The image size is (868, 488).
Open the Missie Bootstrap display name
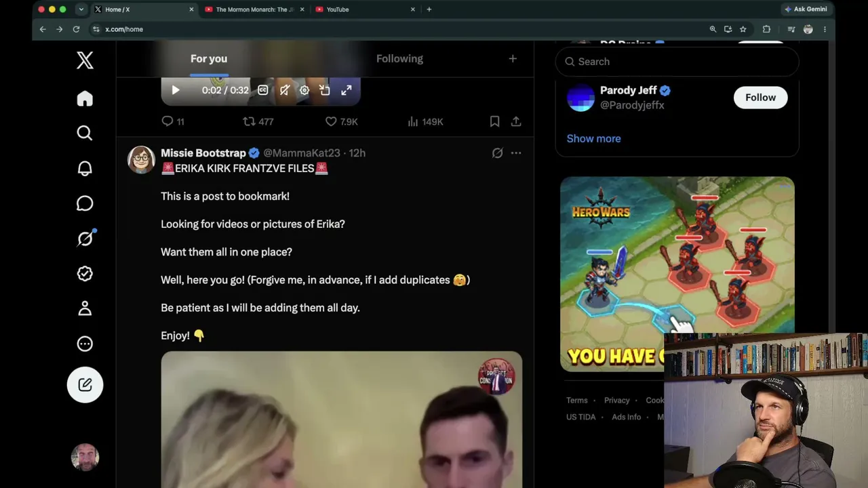(203, 153)
